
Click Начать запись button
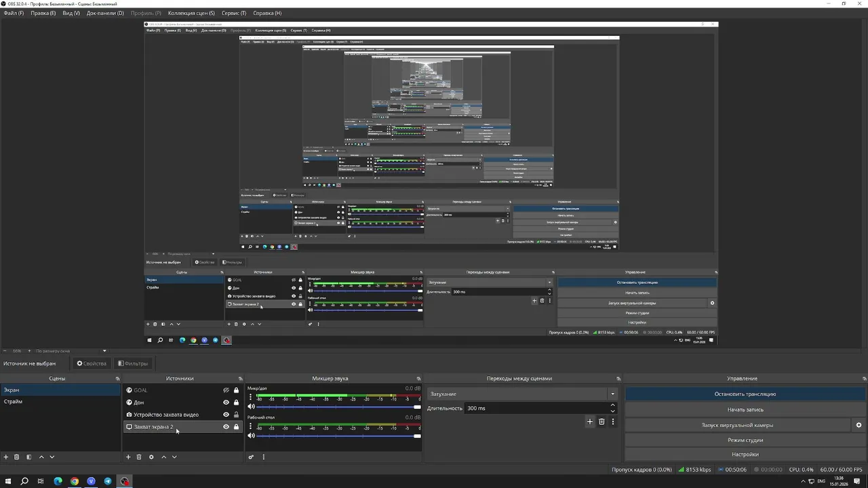coord(745,409)
